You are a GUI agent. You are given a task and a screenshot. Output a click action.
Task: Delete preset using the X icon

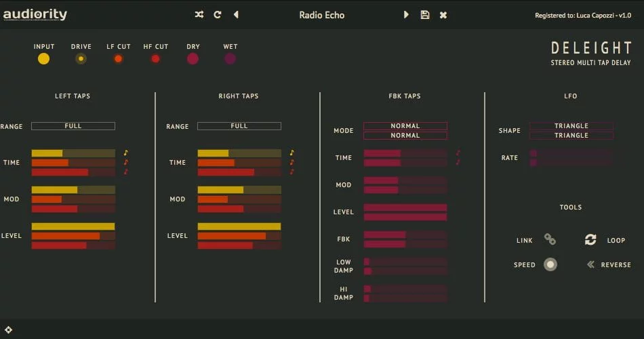(x=443, y=15)
